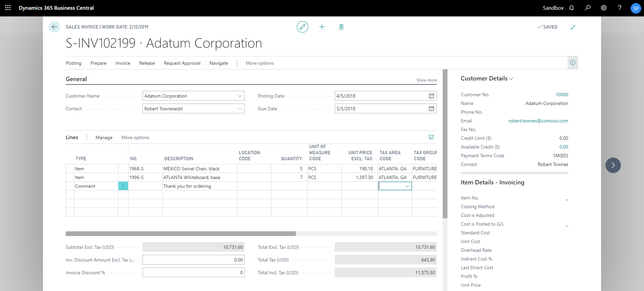Image resolution: width=644 pixels, height=291 pixels.
Task: Toggle the FactBox info pane icon
Action: [x=573, y=63]
